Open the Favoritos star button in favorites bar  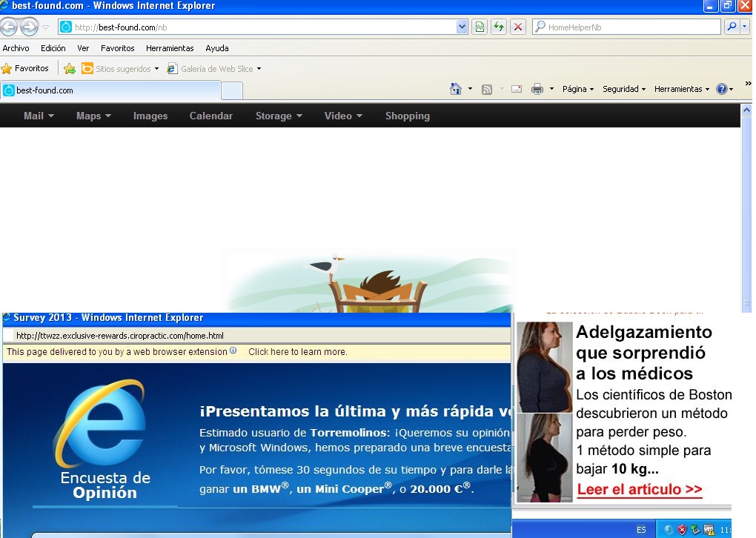[x=25, y=68]
